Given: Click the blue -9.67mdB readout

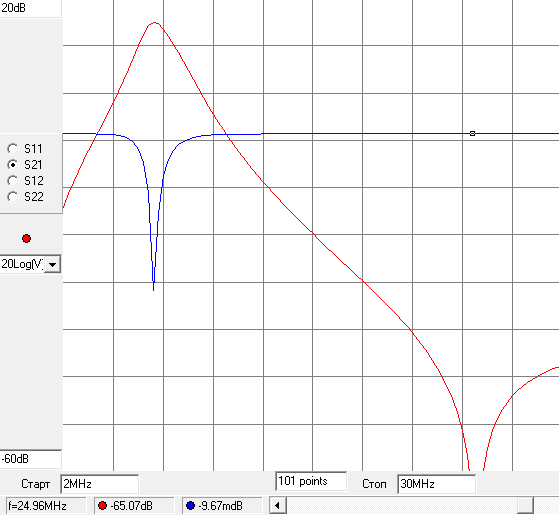Looking at the screenshot, I should click(222, 506).
